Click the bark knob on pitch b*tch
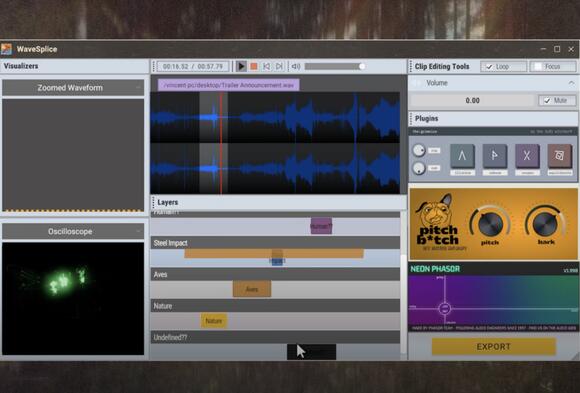The image size is (580, 393). (x=546, y=224)
